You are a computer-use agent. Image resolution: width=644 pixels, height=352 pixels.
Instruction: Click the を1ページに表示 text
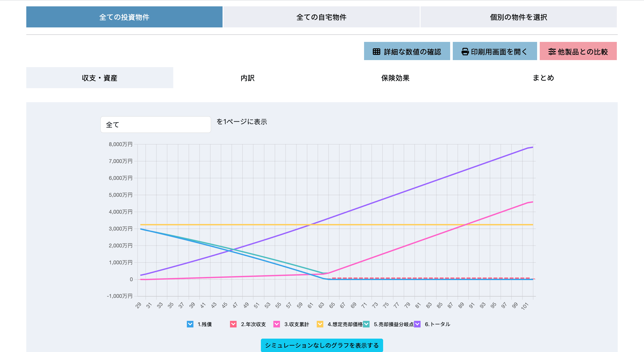242,122
